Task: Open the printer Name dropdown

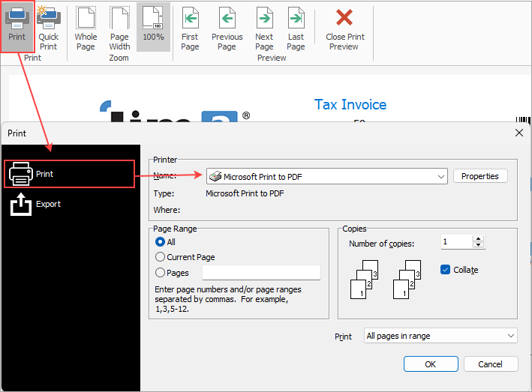Action: pyautogui.click(x=326, y=176)
